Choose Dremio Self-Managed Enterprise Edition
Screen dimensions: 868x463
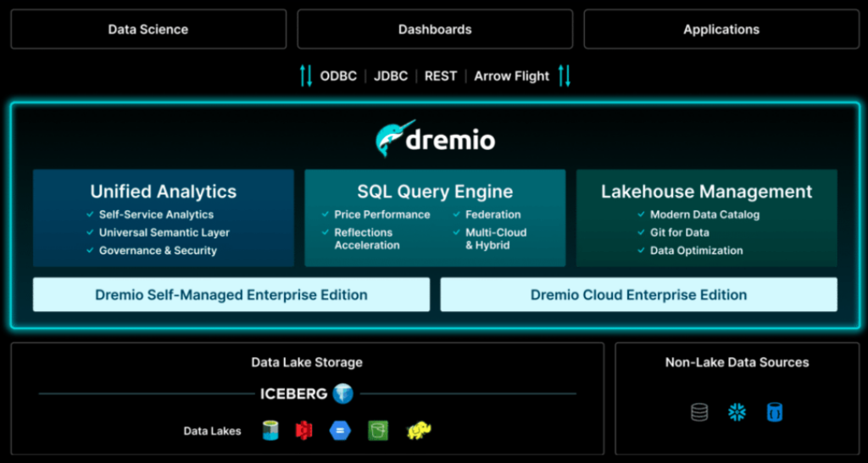(x=231, y=294)
